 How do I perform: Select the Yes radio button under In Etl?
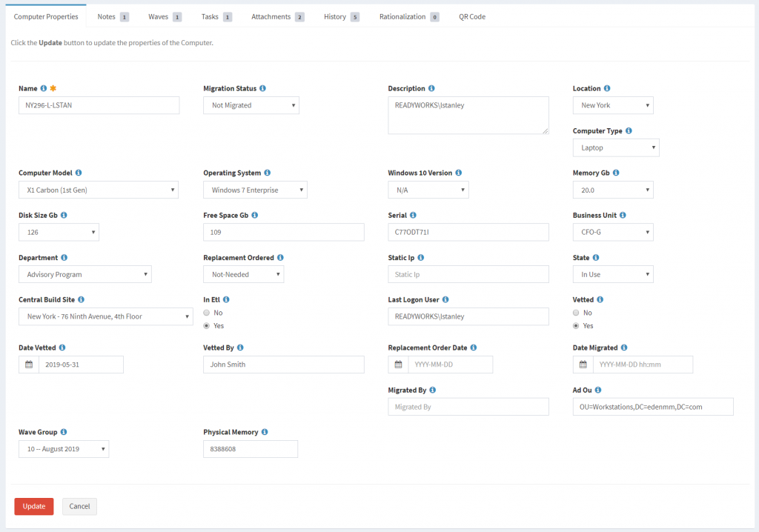(x=206, y=325)
